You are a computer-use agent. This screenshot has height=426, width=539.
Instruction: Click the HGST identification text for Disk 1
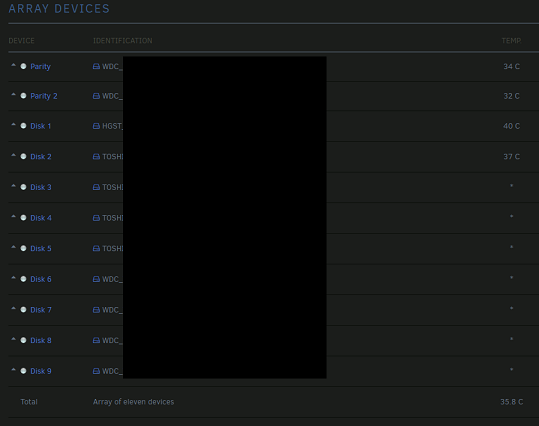click(x=112, y=126)
